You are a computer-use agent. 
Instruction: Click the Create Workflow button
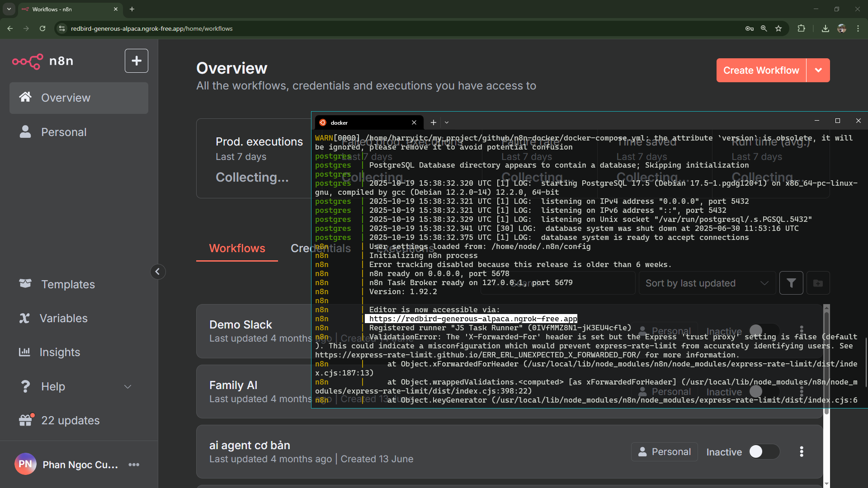click(x=761, y=70)
